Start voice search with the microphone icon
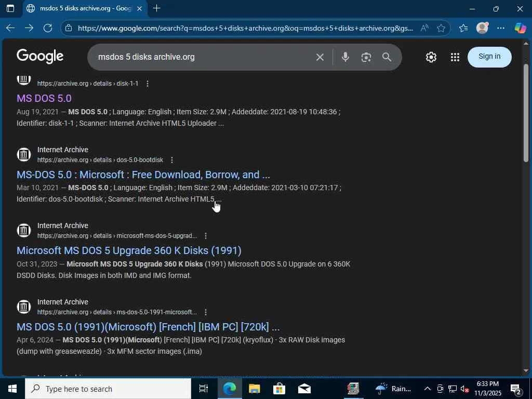The height and width of the screenshot is (399, 532). coord(345,57)
